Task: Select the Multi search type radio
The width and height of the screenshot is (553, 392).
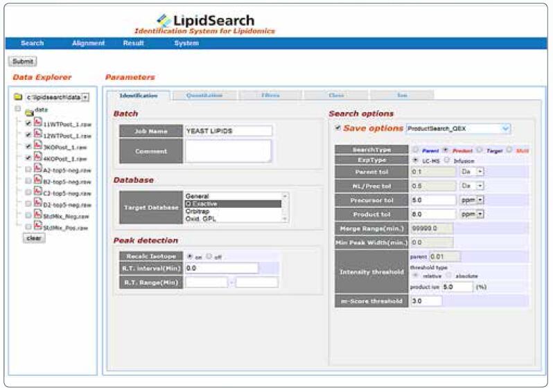Action: (x=509, y=150)
